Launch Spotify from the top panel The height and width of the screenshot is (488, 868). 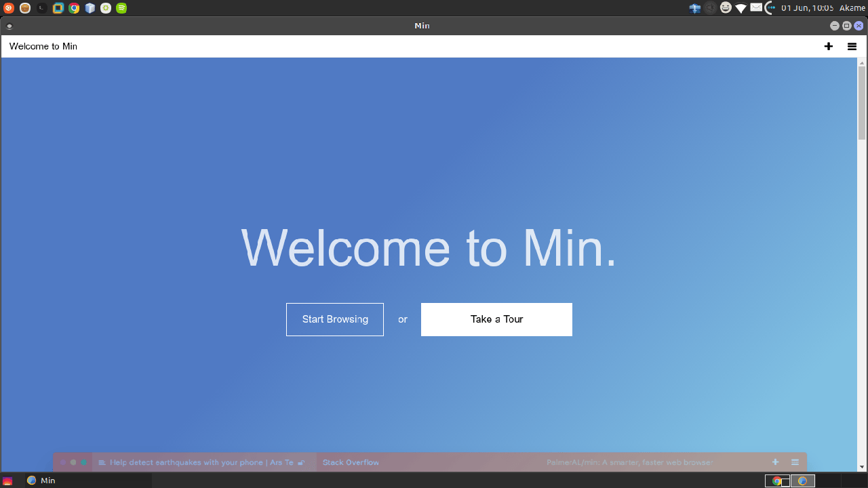121,8
